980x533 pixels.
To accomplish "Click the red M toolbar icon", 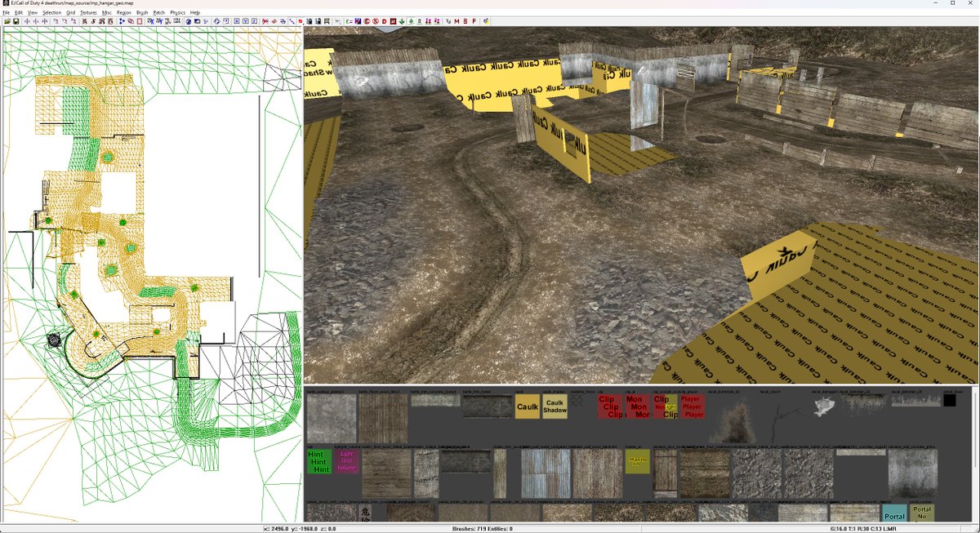I will point(457,21).
